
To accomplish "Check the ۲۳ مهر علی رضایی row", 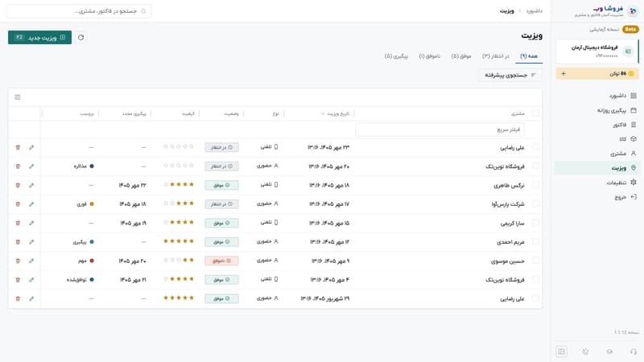I will pos(535,147).
